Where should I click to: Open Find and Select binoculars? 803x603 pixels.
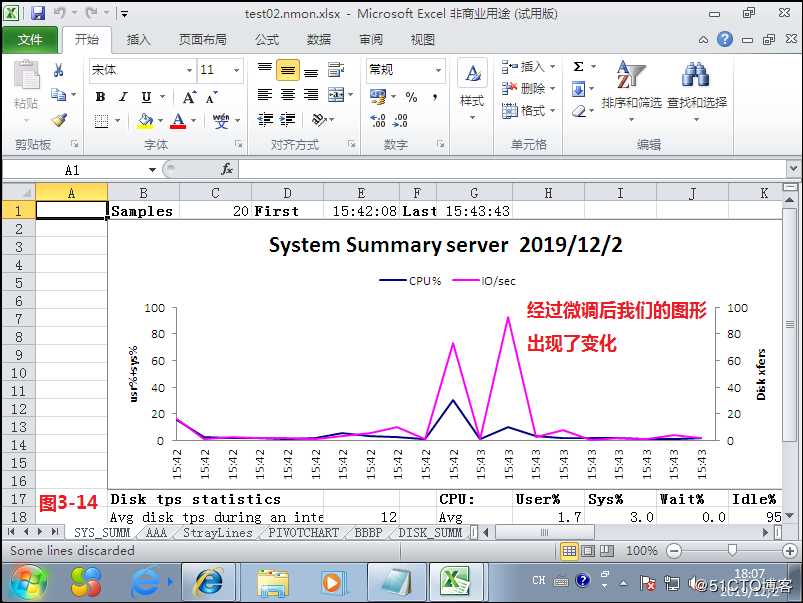(696, 91)
